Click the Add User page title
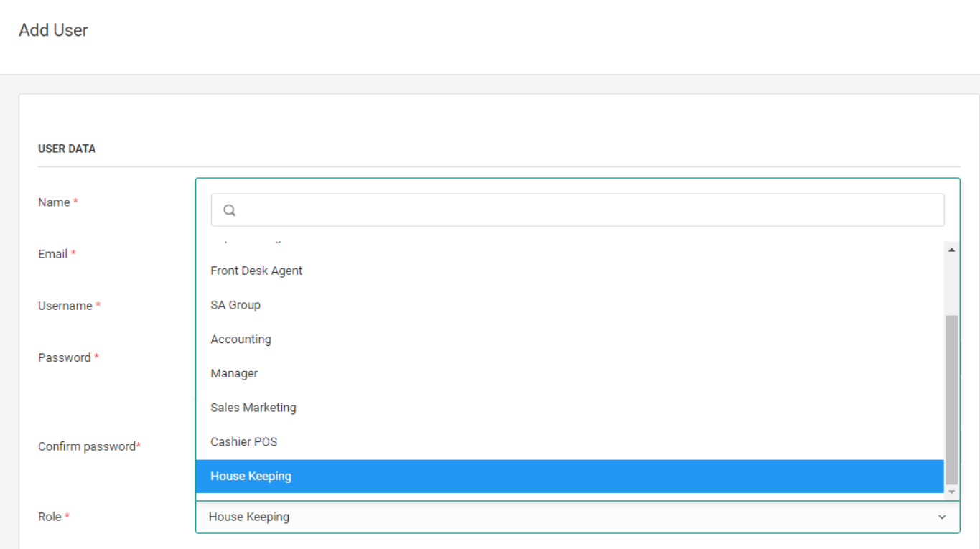 pos(54,30)
